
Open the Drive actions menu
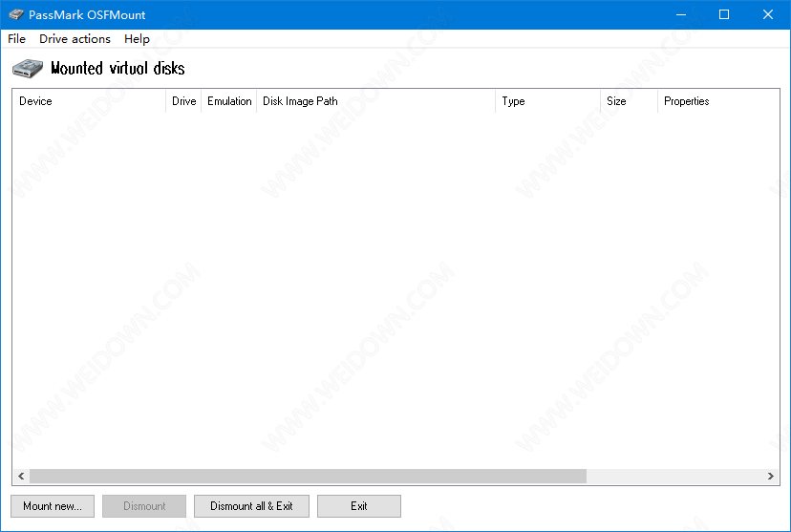click(x=75, y=39)
